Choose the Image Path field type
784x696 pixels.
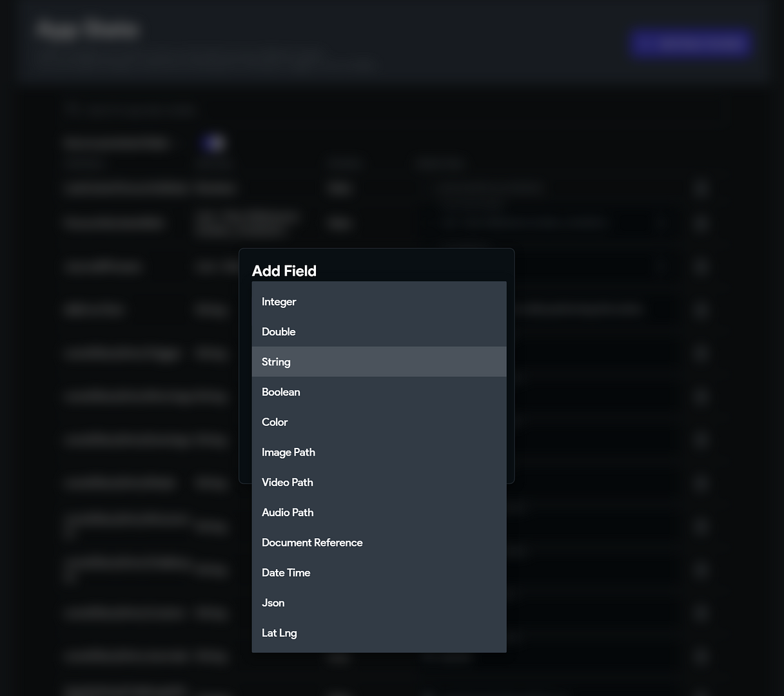[x=288, y=452]
